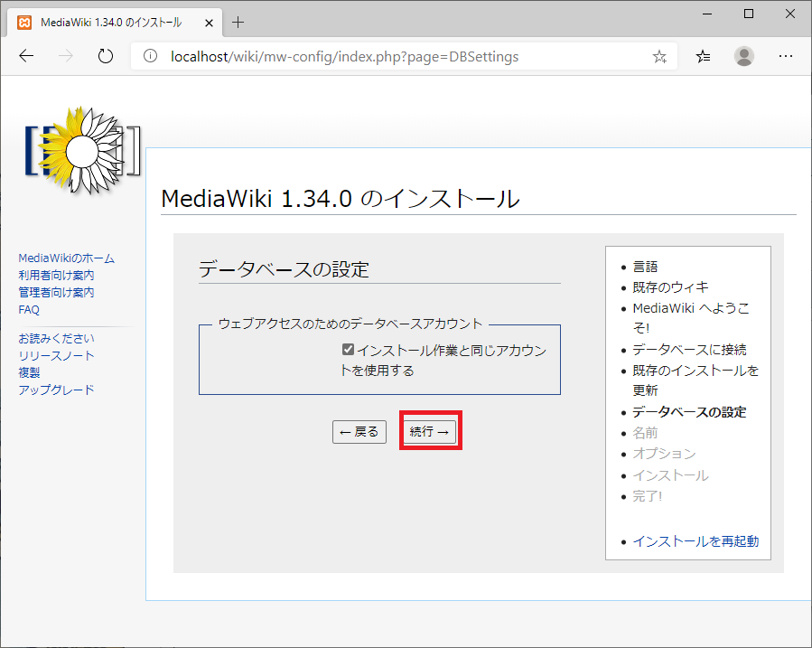Click MediaWiki へようこそ! step
The width and height of the screenshot is (812, 648).
pos(691,317)
